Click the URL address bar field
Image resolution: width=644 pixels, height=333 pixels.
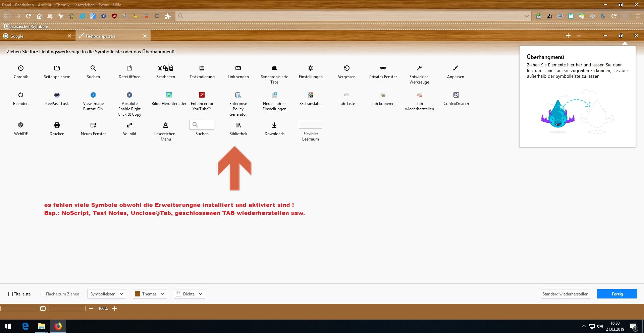click(353, 16)
